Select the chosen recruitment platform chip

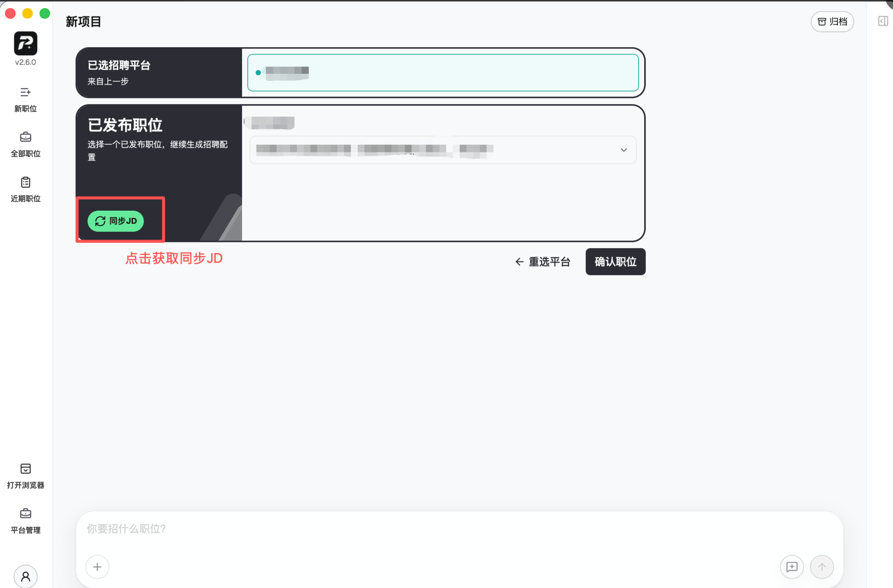(x=443, y=73)
